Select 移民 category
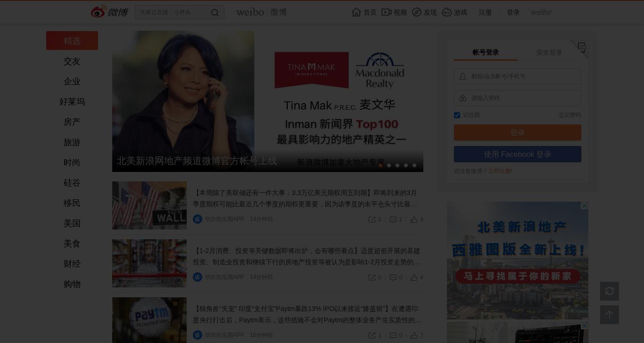This screenshot has width=644, height=343. point(72,203)
